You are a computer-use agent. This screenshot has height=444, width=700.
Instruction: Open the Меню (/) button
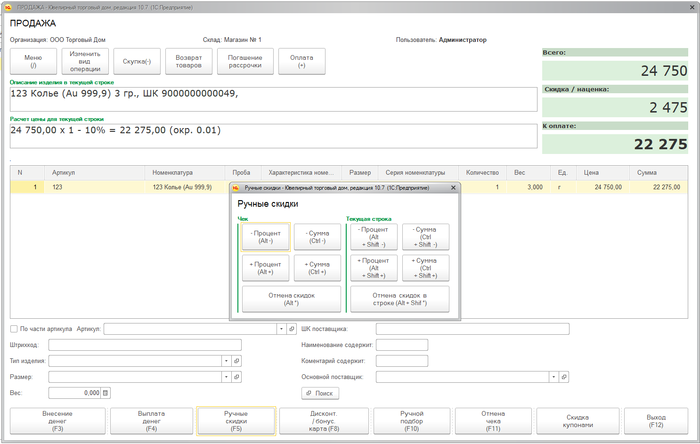tap(33, 62)
